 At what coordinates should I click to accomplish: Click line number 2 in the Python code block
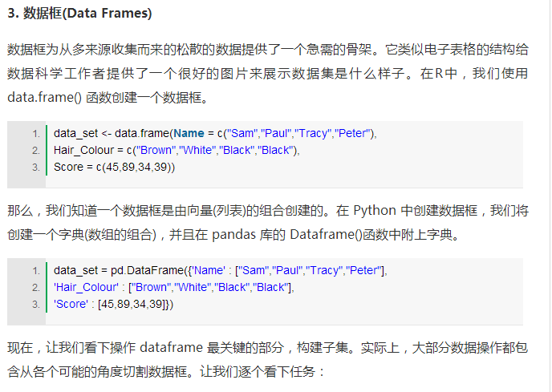35,287
